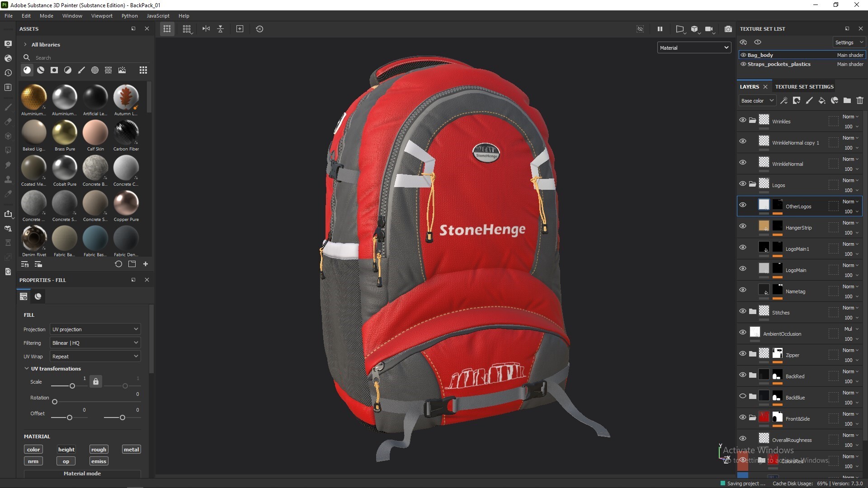
Task: Add a smart material with the magic wand icon
Action: tap(784, 101)
